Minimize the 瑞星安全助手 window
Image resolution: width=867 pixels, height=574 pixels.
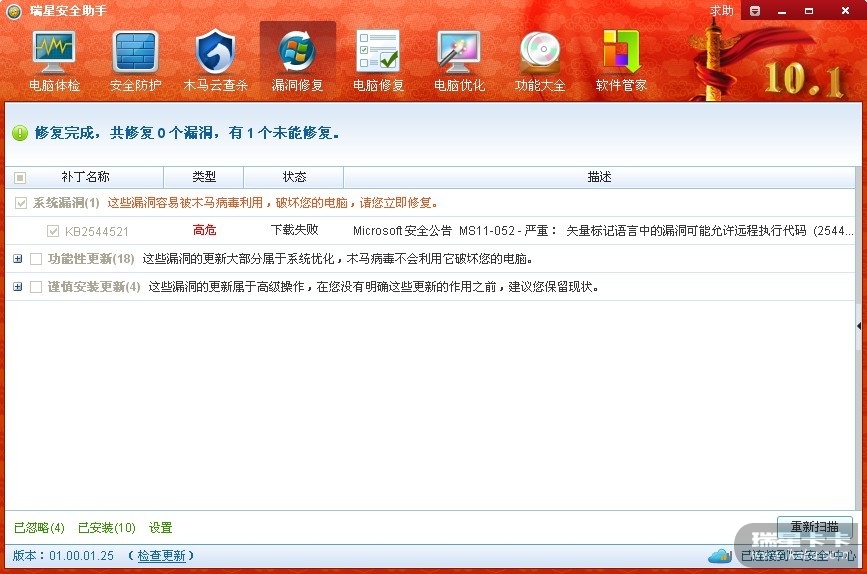pyautogui.click(x=782, y=11)
